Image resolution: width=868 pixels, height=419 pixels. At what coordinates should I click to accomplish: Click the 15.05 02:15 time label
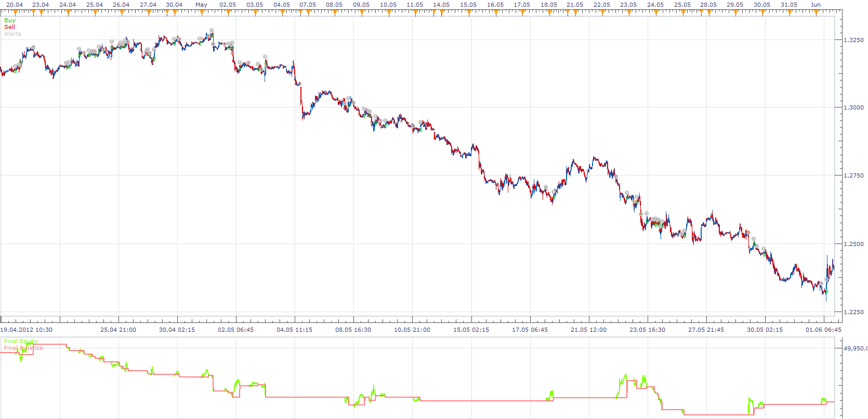(471, 330)
